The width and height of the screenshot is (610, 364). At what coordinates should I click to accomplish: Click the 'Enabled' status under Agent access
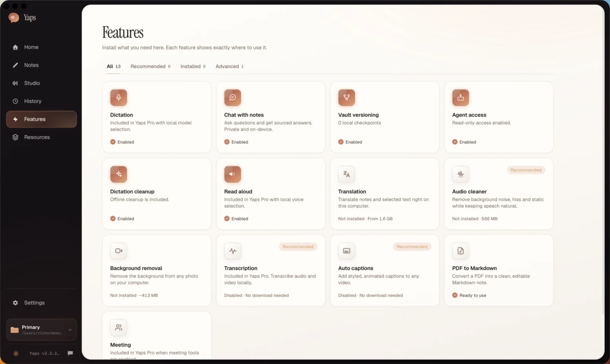[464, 142]
